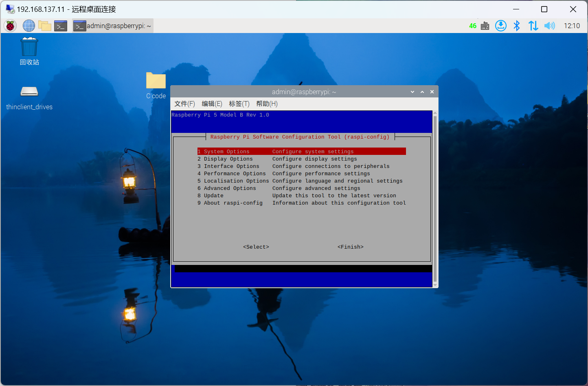
Task: Open the keyboard layout tray icon
Action: pyautogui.click(x=485, y=26)
